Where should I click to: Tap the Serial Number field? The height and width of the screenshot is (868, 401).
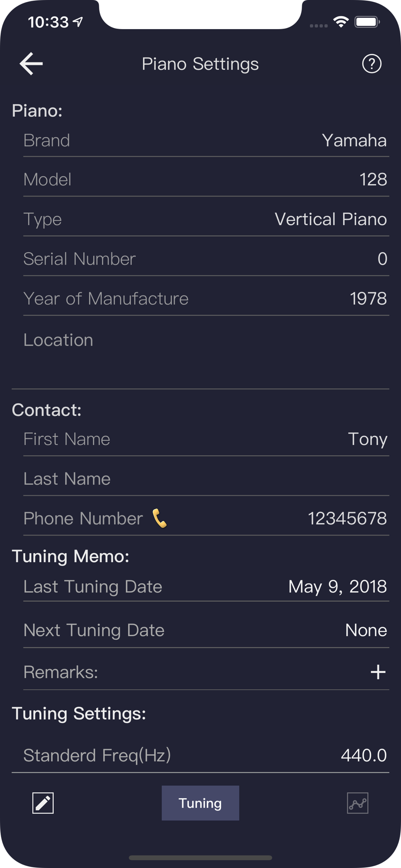tap(206, 259)
